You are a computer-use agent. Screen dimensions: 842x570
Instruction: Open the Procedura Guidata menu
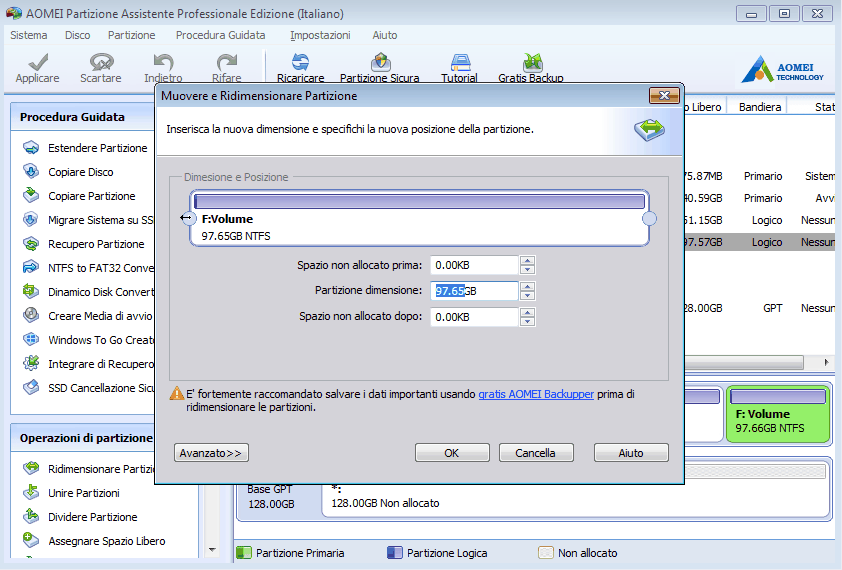point(220,35)
